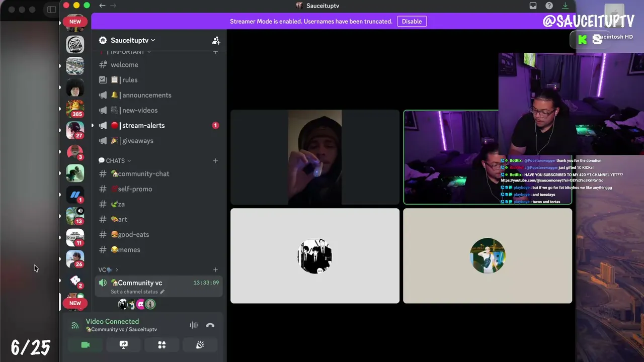Click the green download update icon

[x=565, y=6]
